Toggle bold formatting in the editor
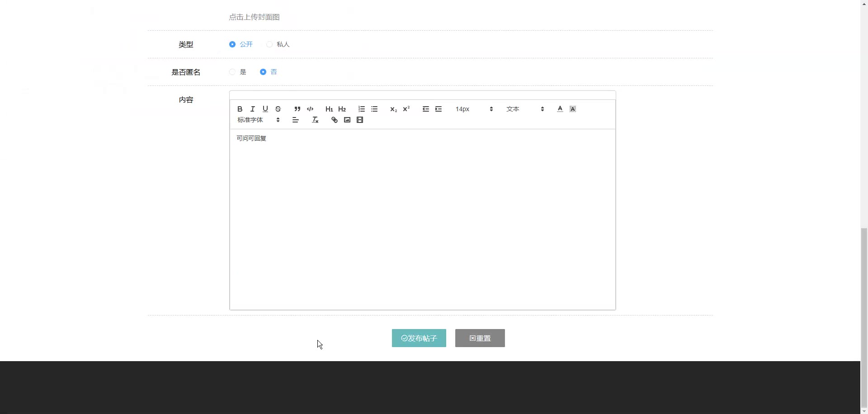This screenshot has width=868, height=414. click(x=240, y=109)
